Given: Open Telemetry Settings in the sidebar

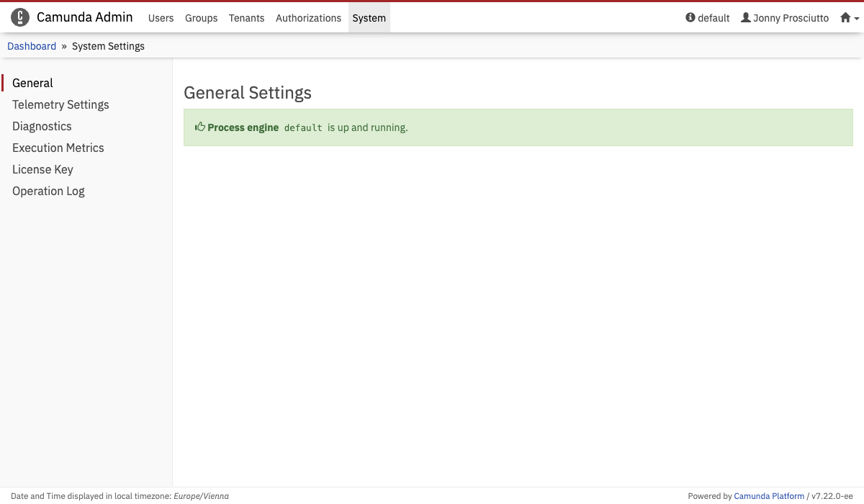Looking at the screenshot, I should click(60, 104).
